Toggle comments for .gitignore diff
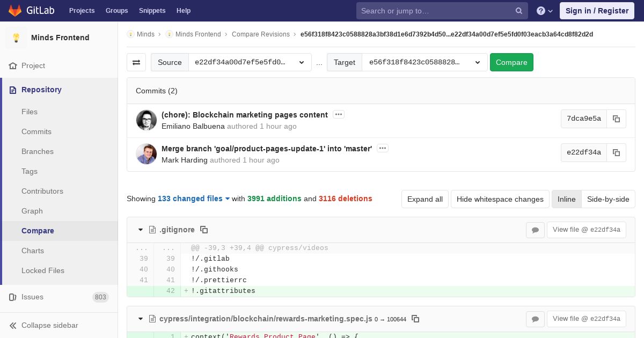 click(x=535, y=230)
